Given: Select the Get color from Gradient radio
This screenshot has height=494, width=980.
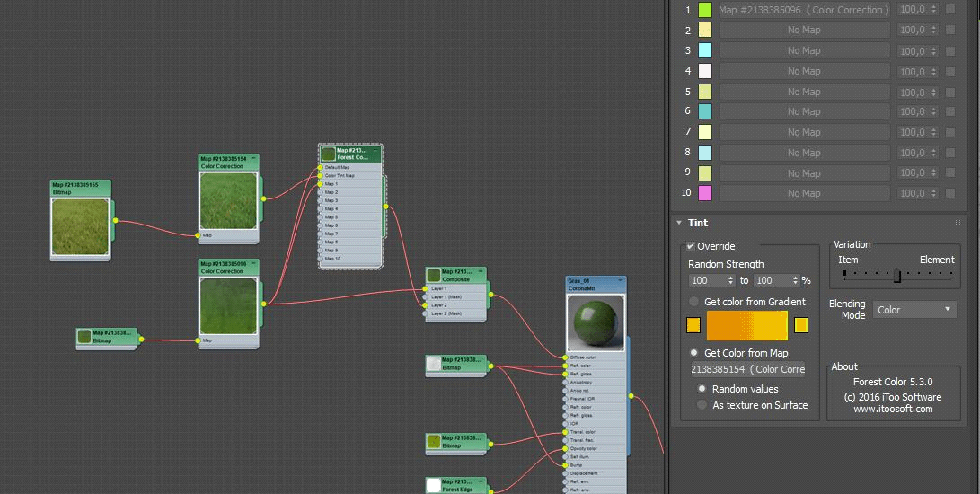Looking at the screenshot, I should [693, 302].
